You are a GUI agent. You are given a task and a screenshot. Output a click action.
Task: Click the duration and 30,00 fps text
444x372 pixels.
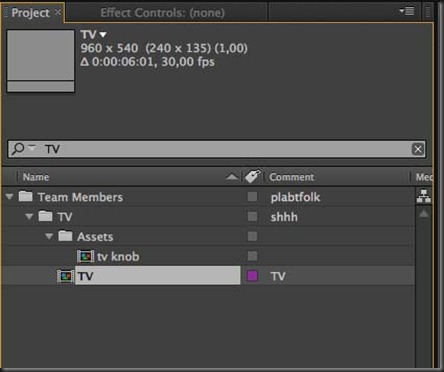(147, 62)
